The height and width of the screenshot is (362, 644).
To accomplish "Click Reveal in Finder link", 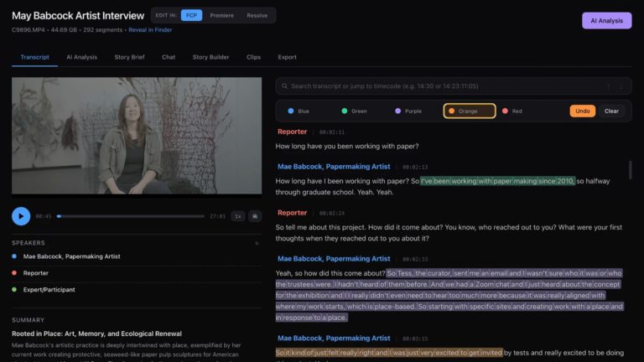I will click(x=150, y=30).
